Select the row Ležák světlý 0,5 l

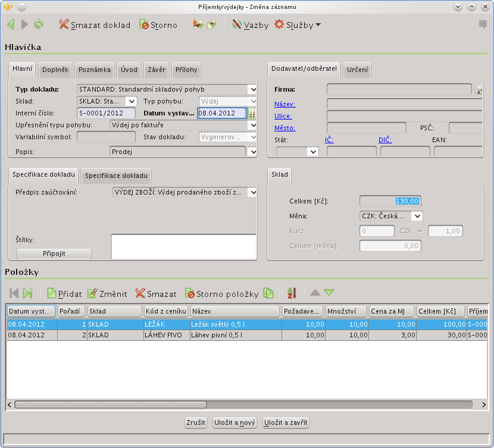click(246, 324)
